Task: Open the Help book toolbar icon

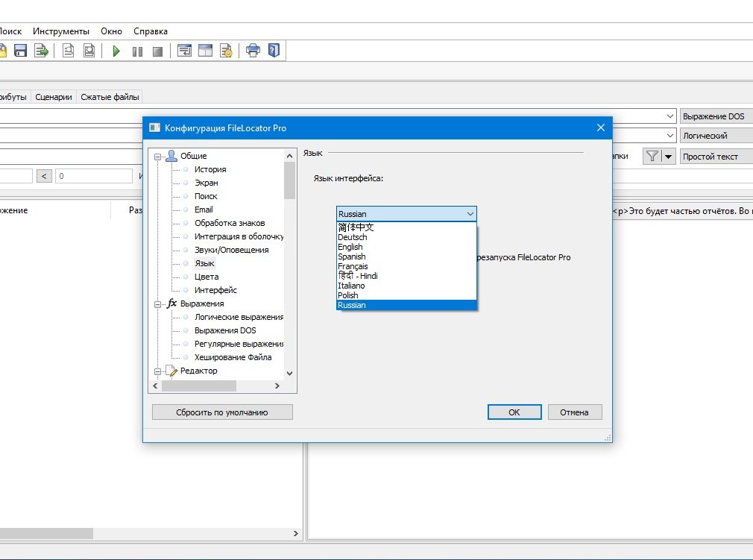Action: click(274, 51)
